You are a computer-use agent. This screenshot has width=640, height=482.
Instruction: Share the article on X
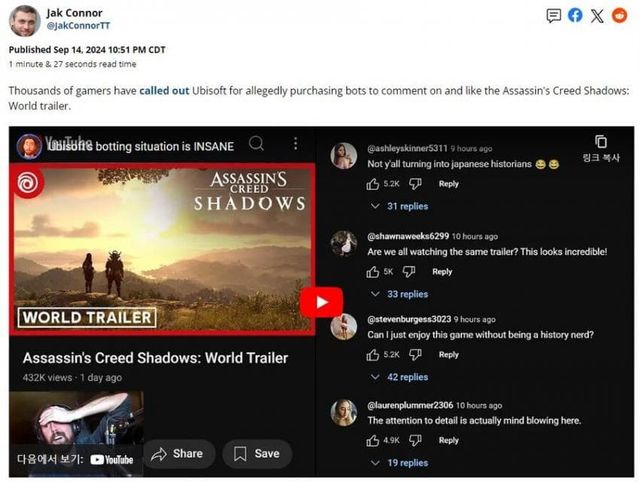(597, 15)
